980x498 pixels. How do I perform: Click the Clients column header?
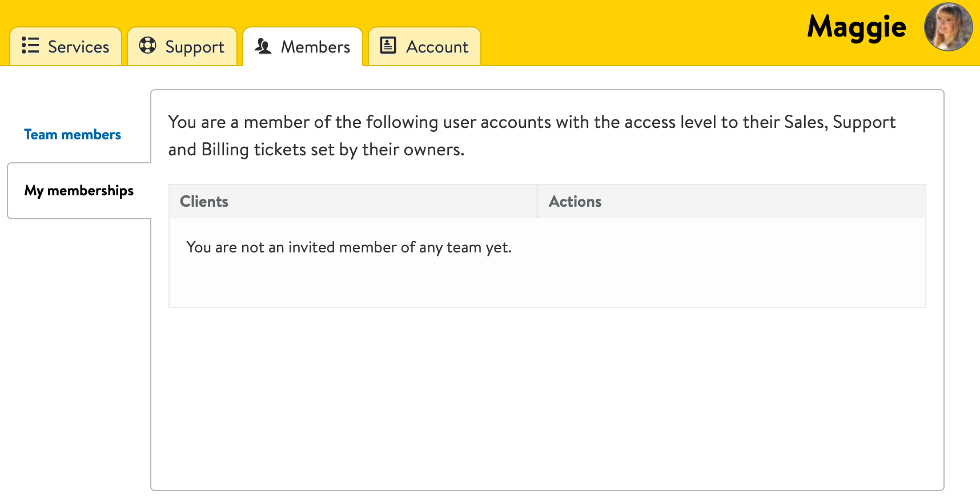[x=353, y=202]
